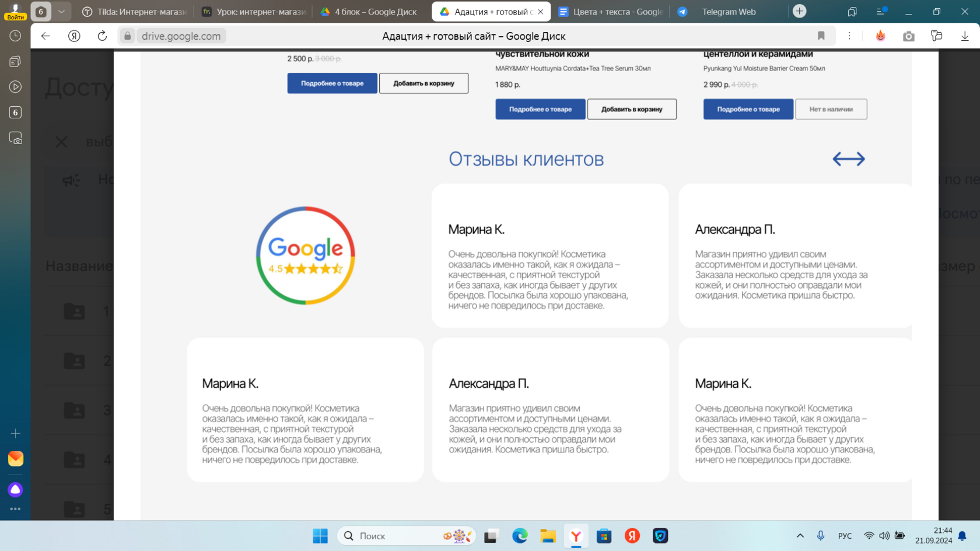Open the address bar three-dots menu
The image size is (980, 551).
(x=849, y=36)
